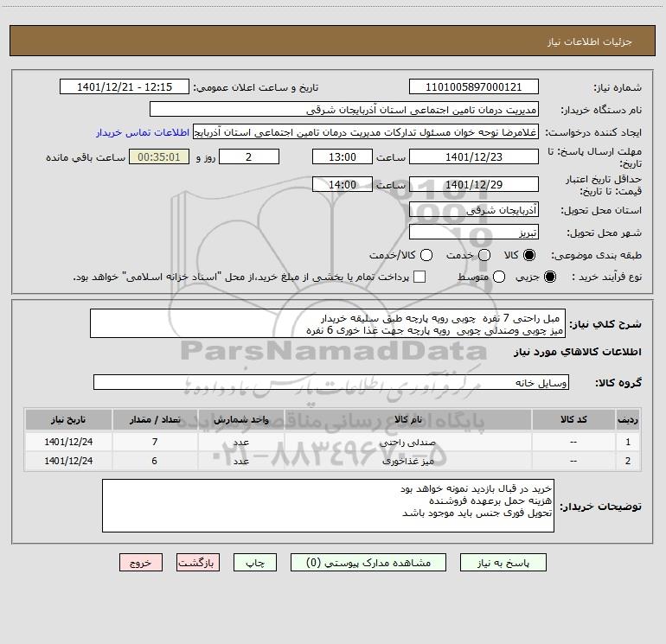Select the کالا/خدمت radio button
Image resolution: width=666 pixels, height=644 pixels.
426,255
